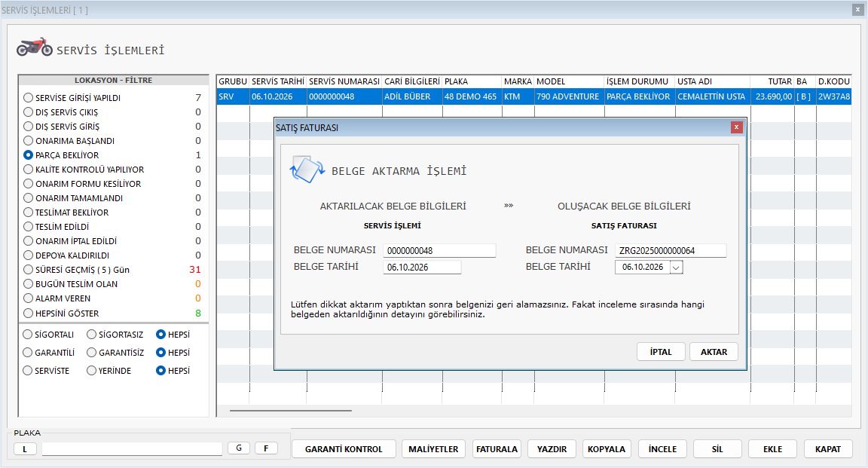Click KAPAT button
The width and height of the screenshot is (868, 468).
click(x=827, y=449)
